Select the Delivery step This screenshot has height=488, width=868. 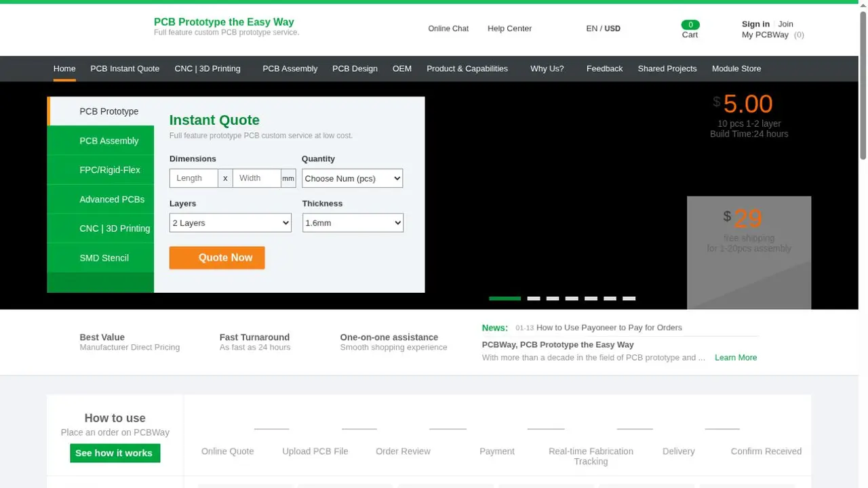pyautogui.click(x=679, y=451)
